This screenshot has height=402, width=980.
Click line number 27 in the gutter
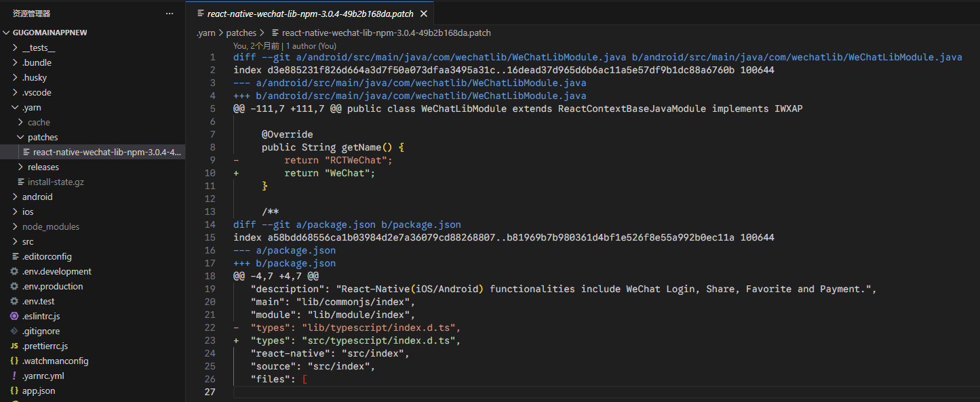(x=210, y=392)
